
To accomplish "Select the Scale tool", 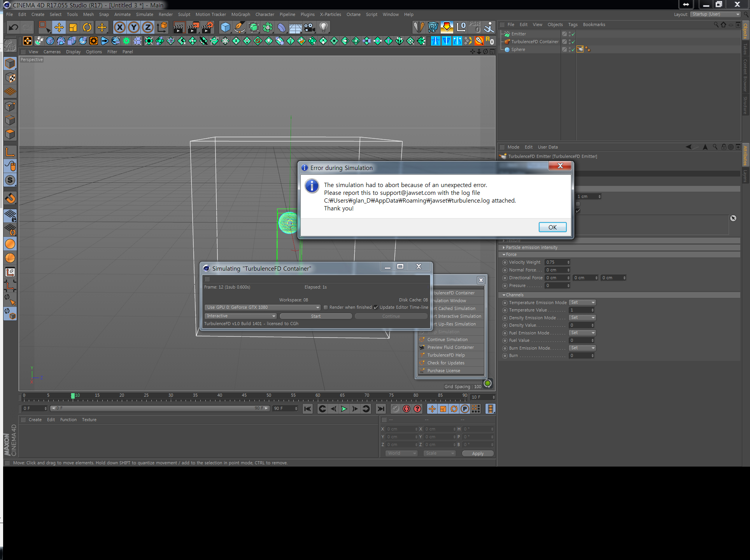I will [x=73, y=27].
